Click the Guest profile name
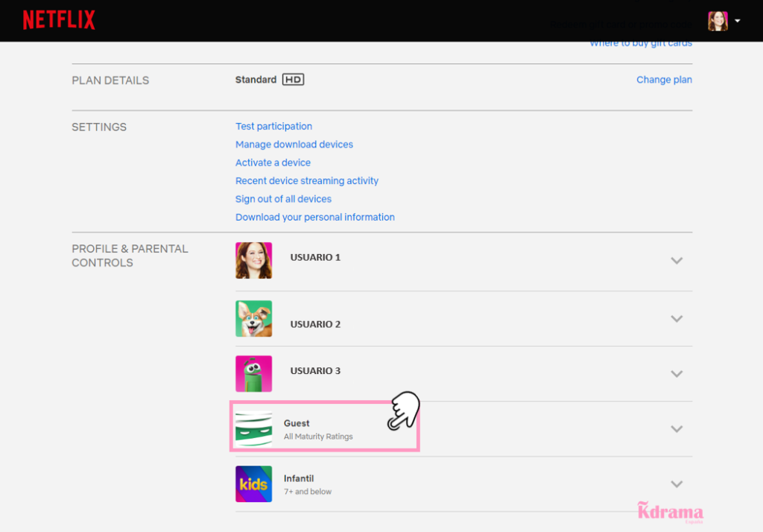This screenshot has width=763, height=532. tap(297, 423)
